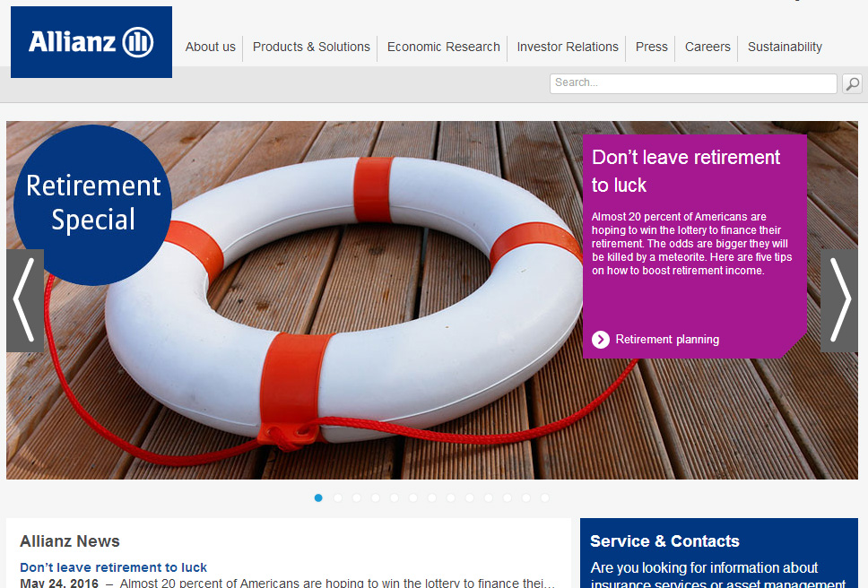
Task: Select the first carousel dot indicator
Action: pos(318,497)
